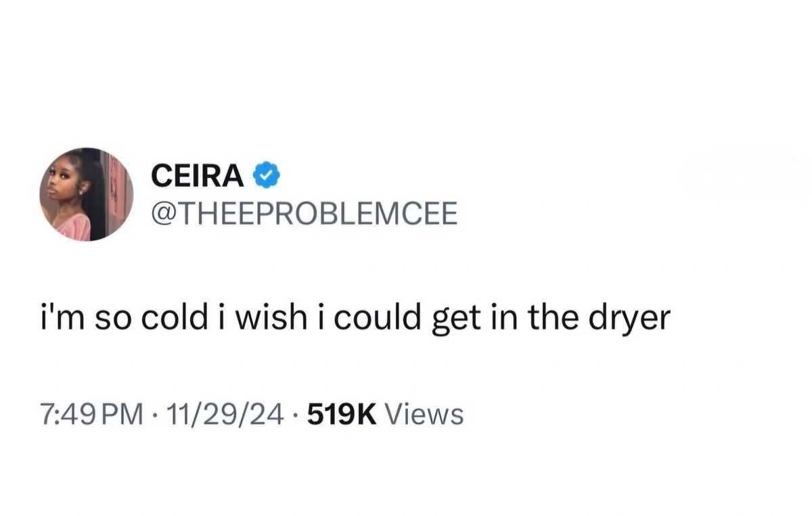Viewport: 812px width, 516px height.
Task: Open the 519K view count
Action: click(342, 413)
